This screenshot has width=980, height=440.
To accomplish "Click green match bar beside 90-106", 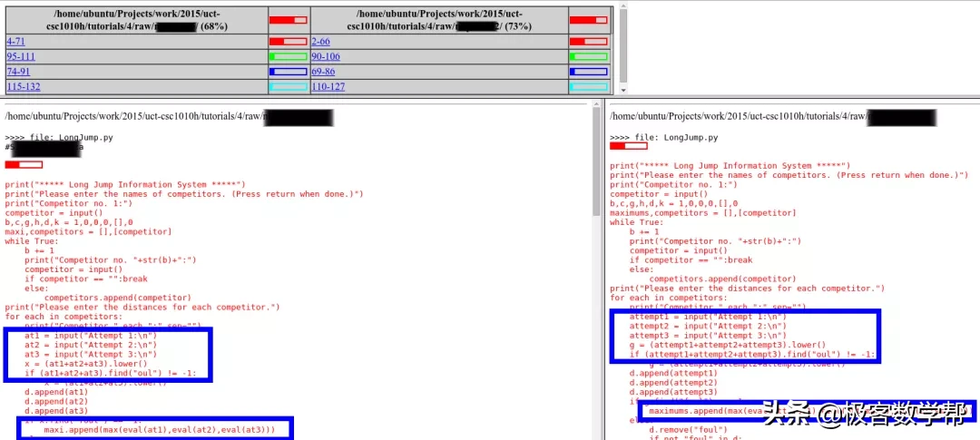I will tap(588, 57).
